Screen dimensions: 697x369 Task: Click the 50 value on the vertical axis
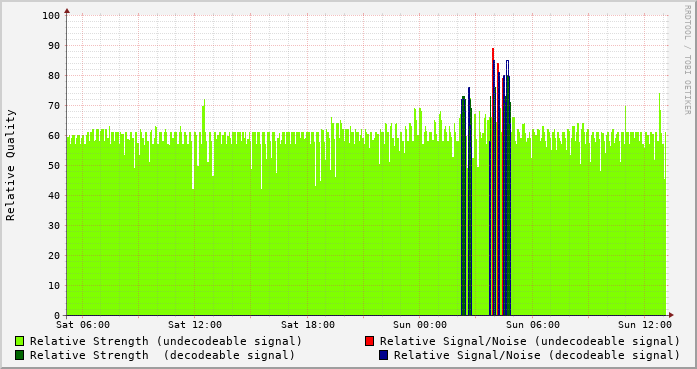tap(54, 166)
